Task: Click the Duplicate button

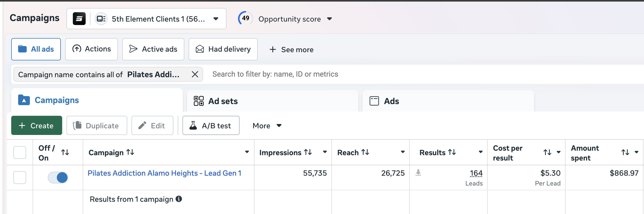Action: (x=97, y=125)
